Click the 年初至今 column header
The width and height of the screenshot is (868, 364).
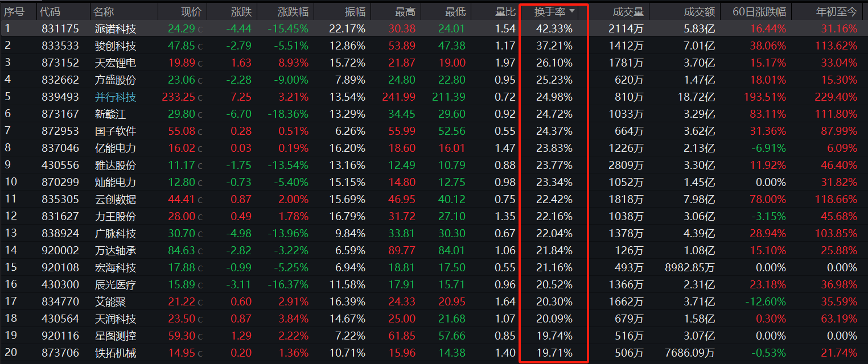pos(837,11)
